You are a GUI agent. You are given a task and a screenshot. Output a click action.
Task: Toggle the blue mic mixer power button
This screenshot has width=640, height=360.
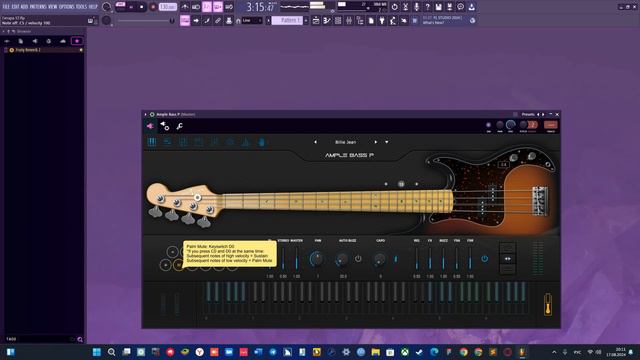(484, 259)
